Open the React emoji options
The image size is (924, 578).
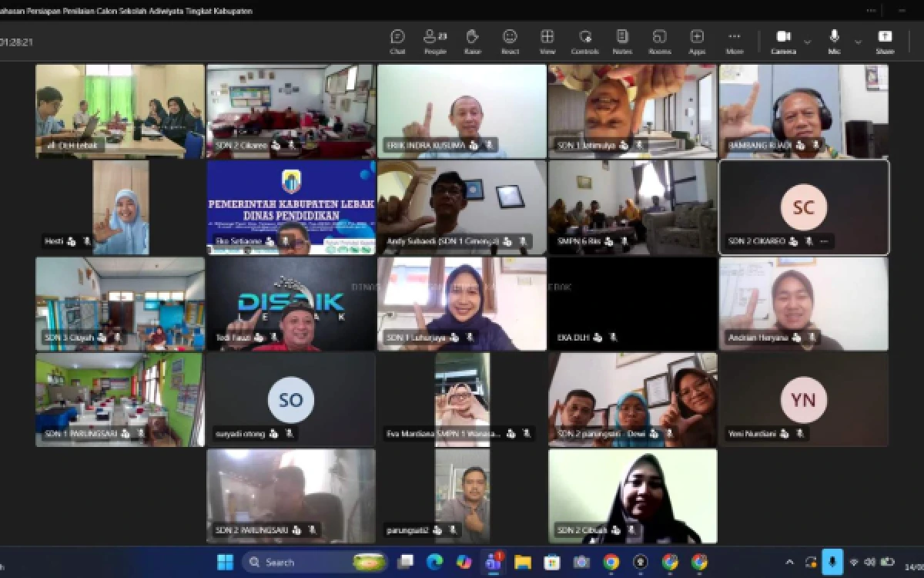click(510, 42)
